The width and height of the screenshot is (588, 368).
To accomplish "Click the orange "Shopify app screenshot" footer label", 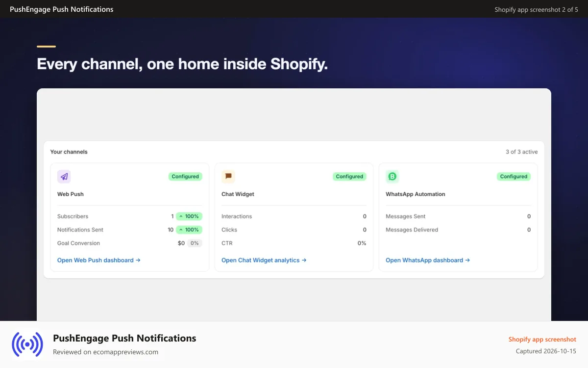I will click(x=542, y=340).
